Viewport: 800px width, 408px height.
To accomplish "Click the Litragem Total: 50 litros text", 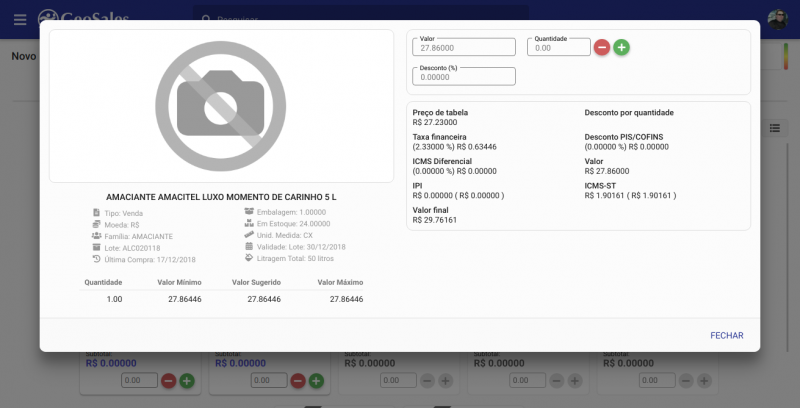I will pyautogui.click(x=295, y=259).
